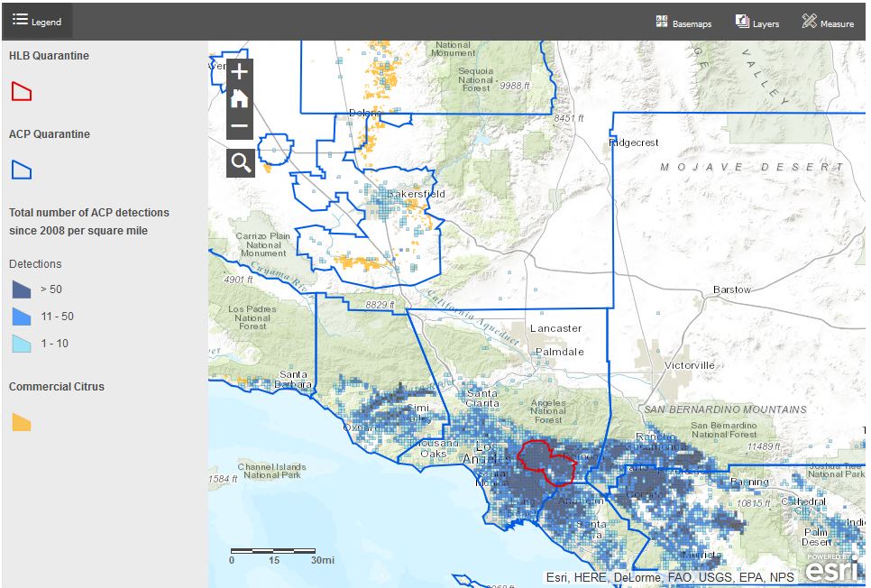Image resolution: width=871 pixels, height=588 pixels.
Task: Click the light blue '1 - 10' swatch
Action: pos(22,344)
